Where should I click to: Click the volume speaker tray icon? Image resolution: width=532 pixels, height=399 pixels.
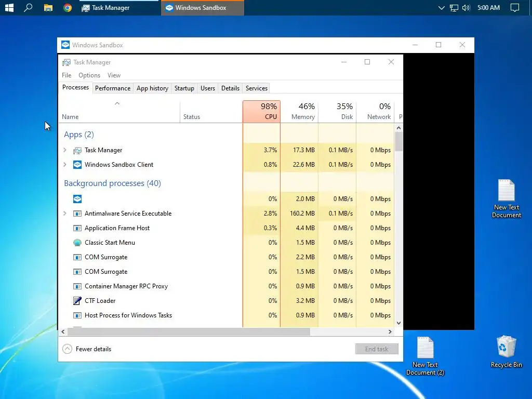point(466,7)
